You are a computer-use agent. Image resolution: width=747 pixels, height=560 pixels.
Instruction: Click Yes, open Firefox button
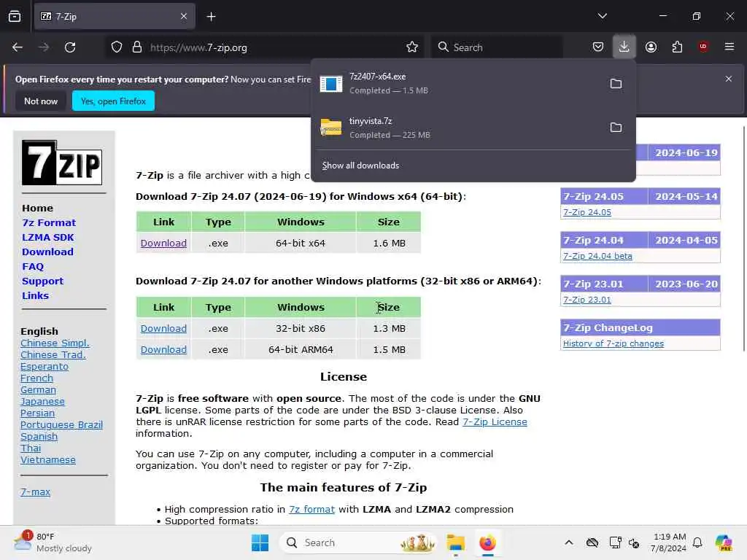click(x=113, y=101)
